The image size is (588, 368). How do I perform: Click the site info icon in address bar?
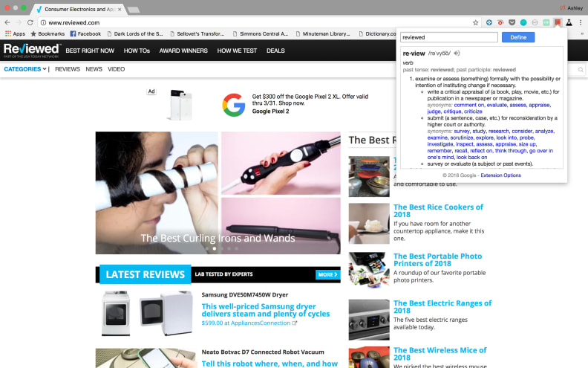coord(44,22)
